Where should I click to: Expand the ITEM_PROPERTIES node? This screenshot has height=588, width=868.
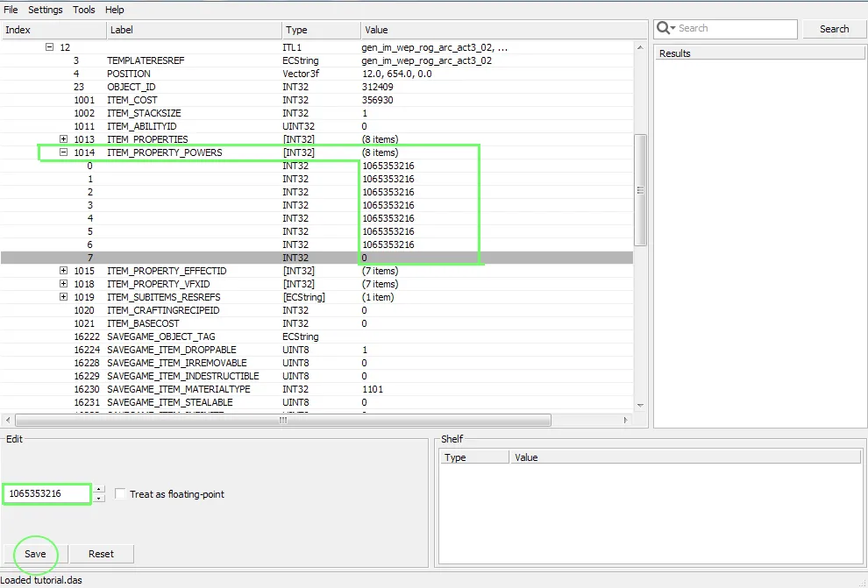coord(63,139)
